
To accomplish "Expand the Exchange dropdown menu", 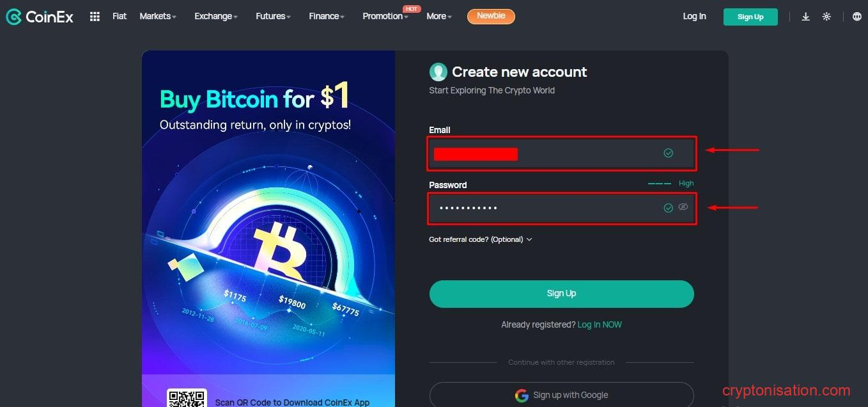I will click(x=216, y=17).
